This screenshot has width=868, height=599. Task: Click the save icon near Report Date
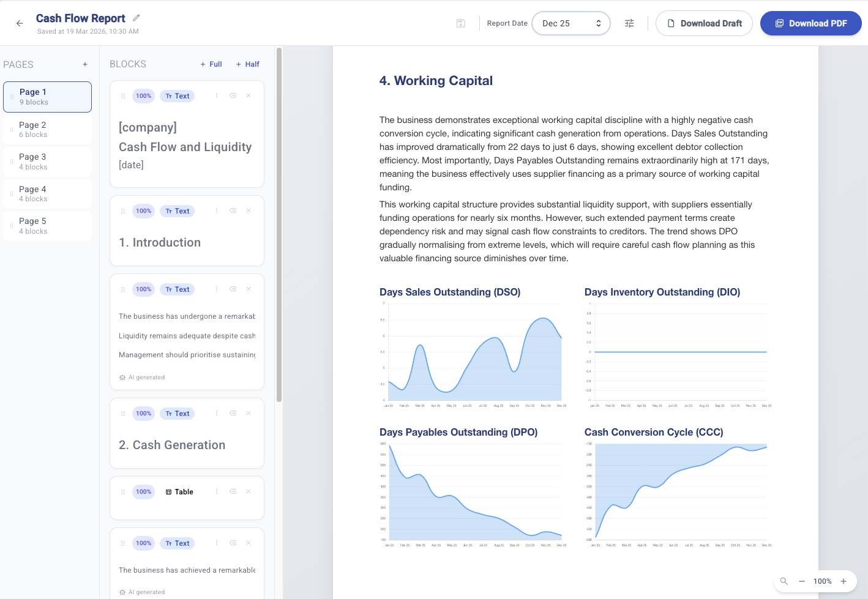click(x=461, y=23)
